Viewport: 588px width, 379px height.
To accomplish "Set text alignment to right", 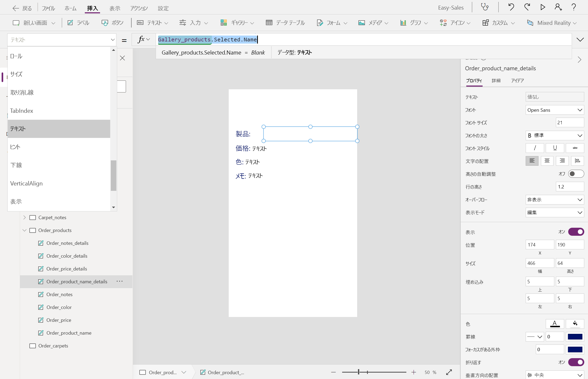I will (x=562, y=161).
